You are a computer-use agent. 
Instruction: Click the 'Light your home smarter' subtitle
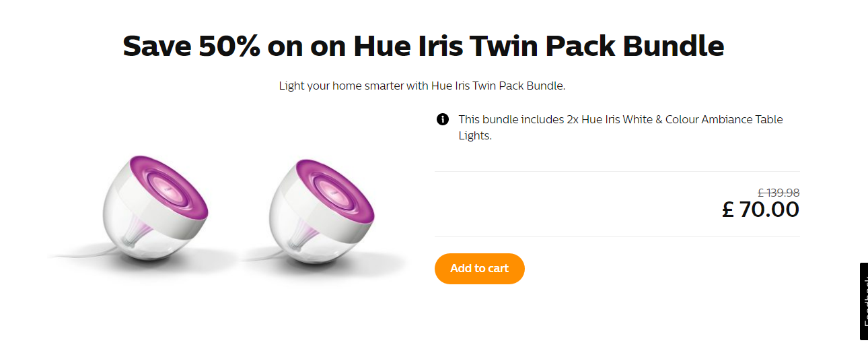tap(423, 86)
